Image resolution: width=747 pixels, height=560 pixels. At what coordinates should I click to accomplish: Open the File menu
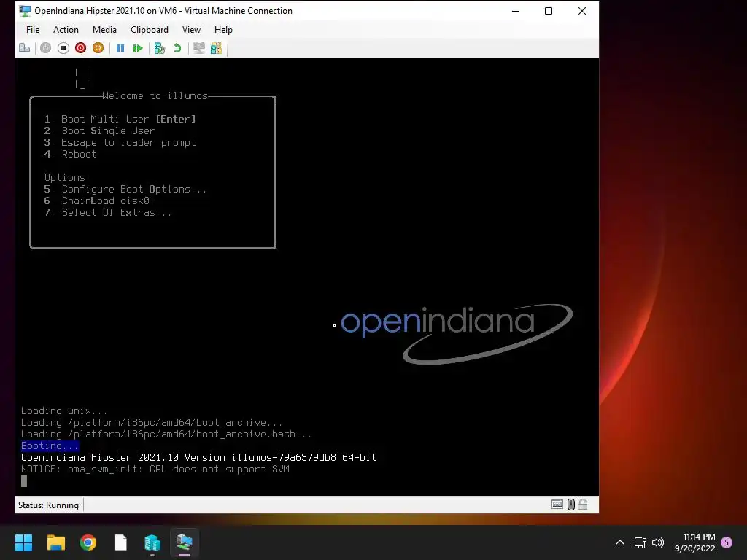pos(33,29)
